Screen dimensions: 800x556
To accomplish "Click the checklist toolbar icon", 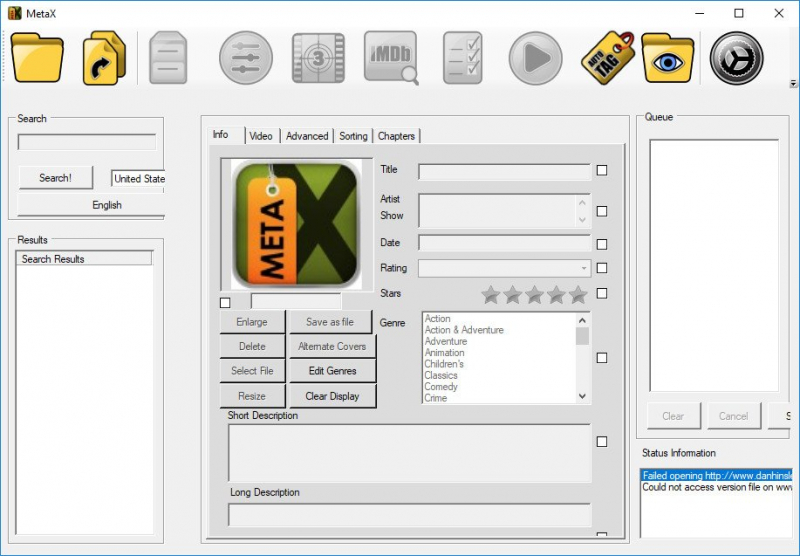I will [x=463, y=58].
